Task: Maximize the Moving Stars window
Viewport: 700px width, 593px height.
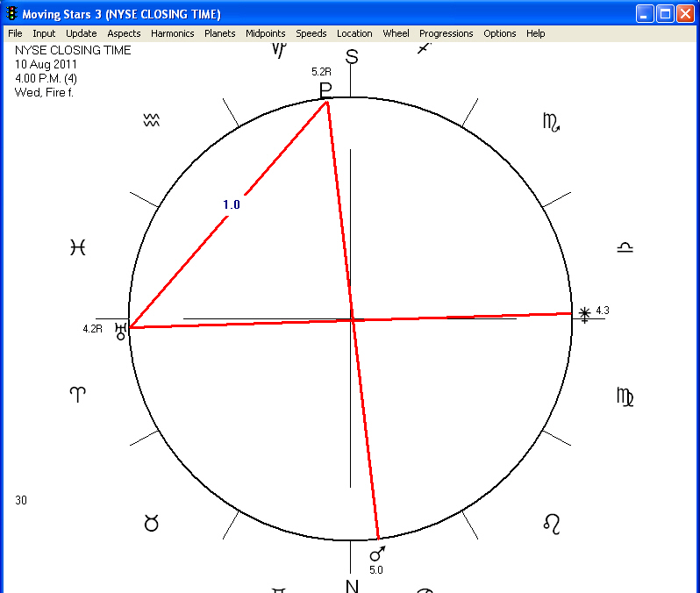Action: tap(665, 14)
